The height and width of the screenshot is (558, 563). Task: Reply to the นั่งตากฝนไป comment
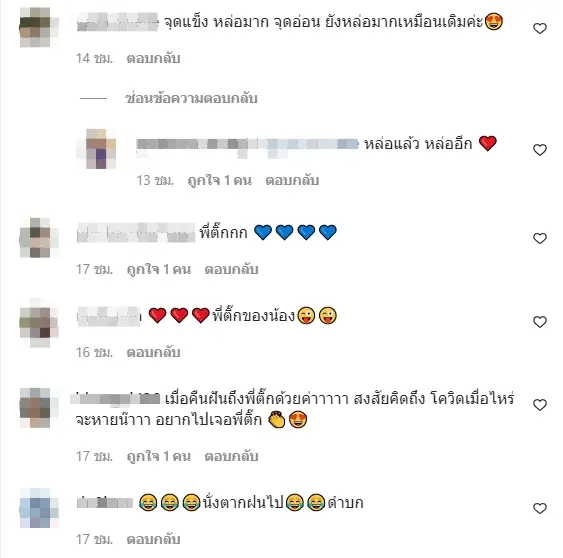pyautogui.click(x=153, y=539)
